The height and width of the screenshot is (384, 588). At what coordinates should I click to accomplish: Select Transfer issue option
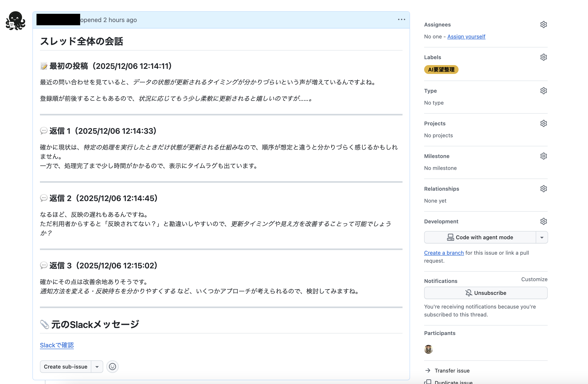tap(452, 370)
